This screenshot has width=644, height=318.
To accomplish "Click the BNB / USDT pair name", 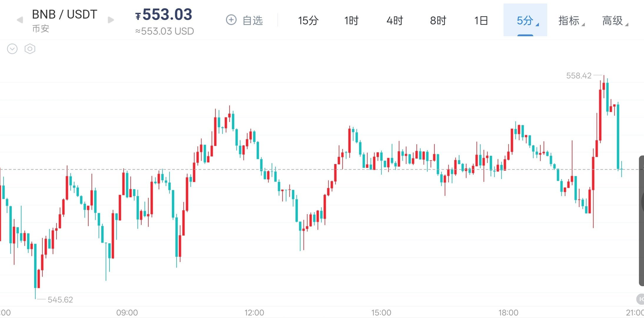I will 64,14.
